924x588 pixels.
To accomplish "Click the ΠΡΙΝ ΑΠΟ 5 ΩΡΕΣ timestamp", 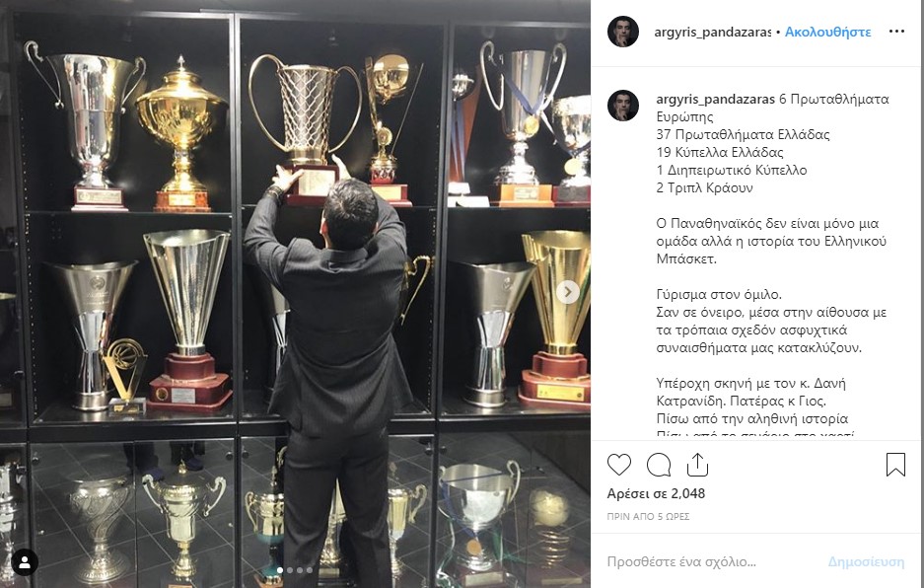I will 648,517.
